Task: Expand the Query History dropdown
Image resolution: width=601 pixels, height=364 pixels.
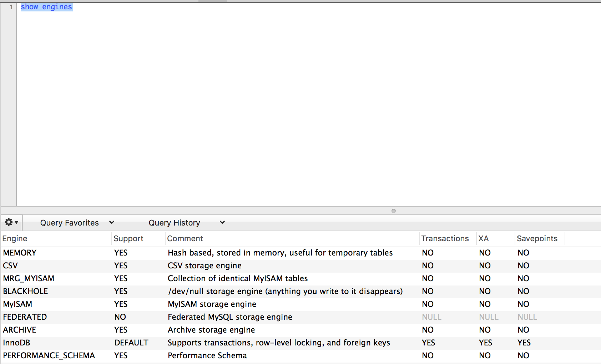Action: [222, 222]
